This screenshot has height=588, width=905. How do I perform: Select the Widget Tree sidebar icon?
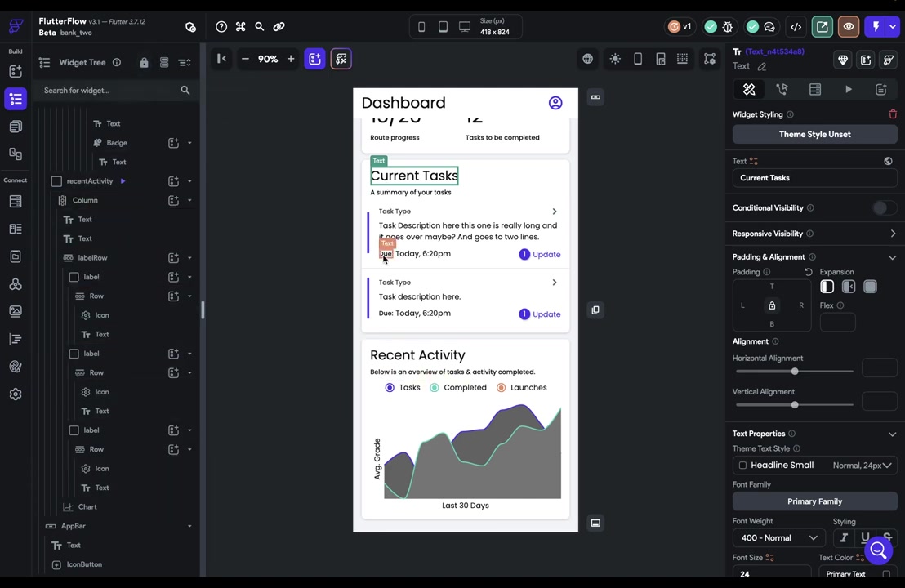(16, 99)
